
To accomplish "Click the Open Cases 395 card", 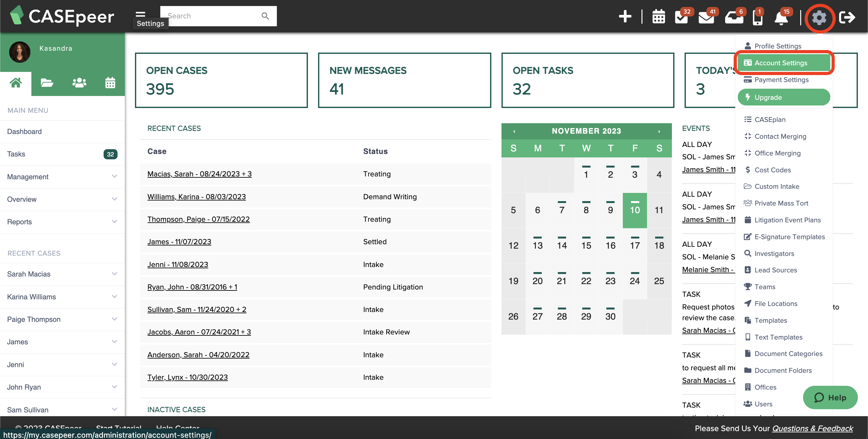I will coord(221,80).
